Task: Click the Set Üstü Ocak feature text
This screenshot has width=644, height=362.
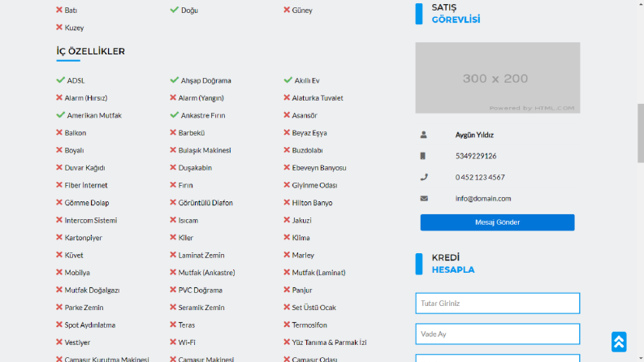Action: 313,308
